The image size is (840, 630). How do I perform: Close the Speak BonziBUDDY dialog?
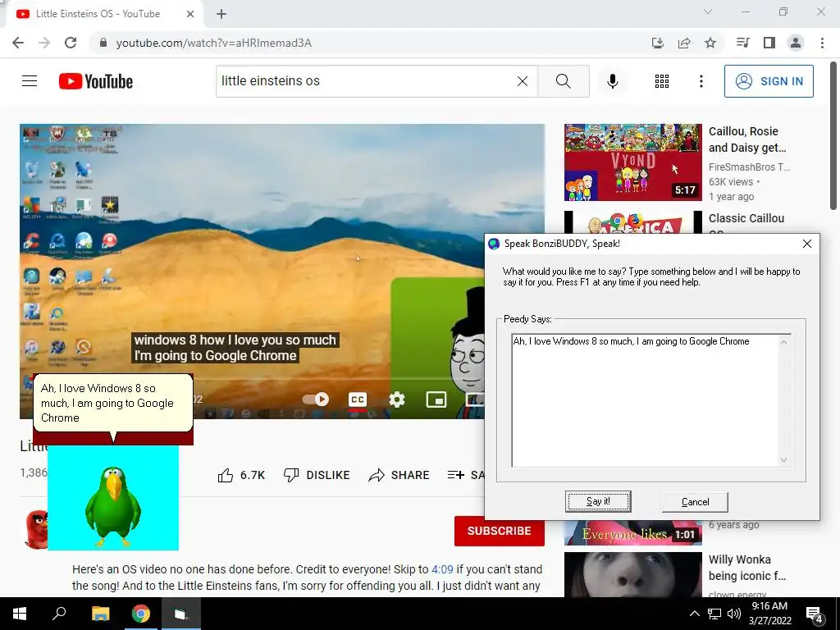point(807,244)
